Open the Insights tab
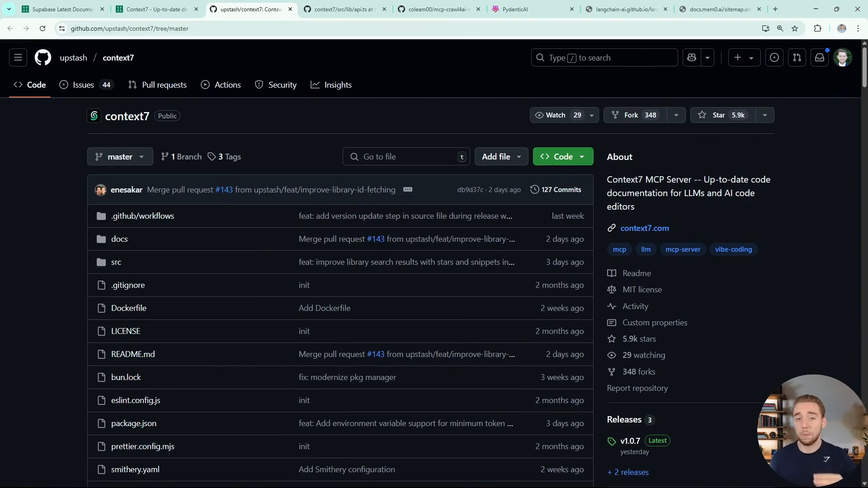The image size is (868, 488). tap(331, 85)
